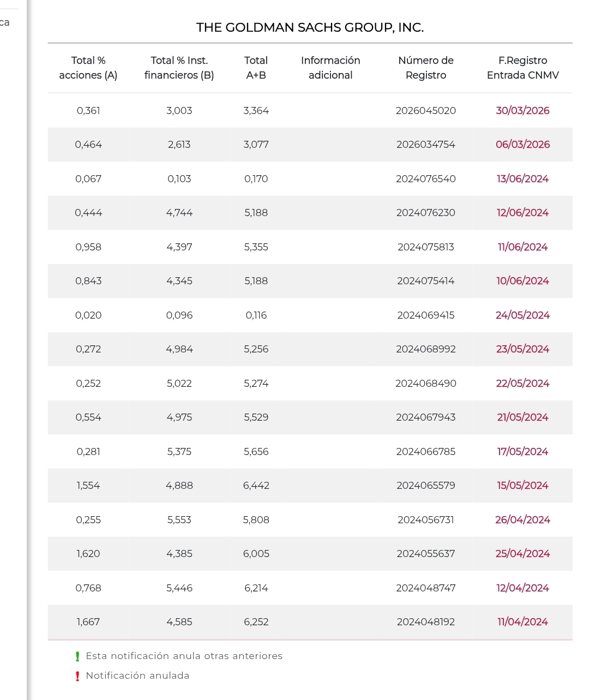This screenshot has height=700, width=589.
Task: Click the 24/05/2024 date link
Action: pos(522,315)
